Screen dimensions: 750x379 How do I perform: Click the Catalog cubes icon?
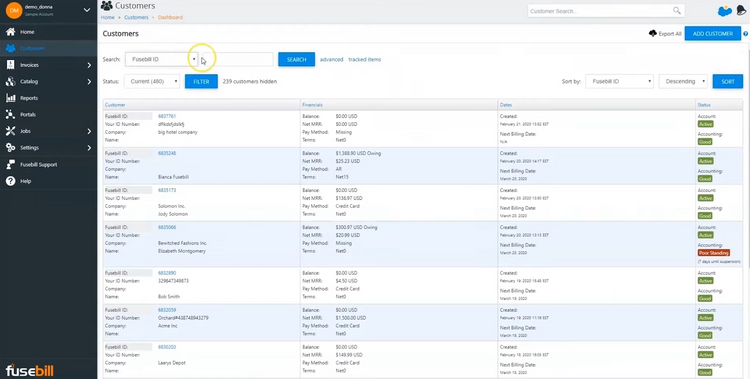click(x=11, y=81)
